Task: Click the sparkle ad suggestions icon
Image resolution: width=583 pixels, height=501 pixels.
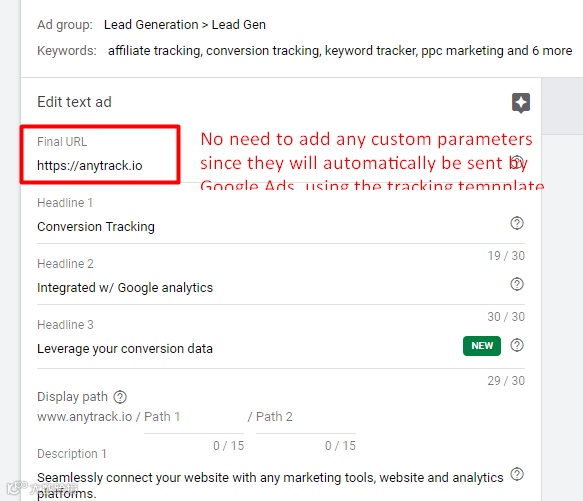Action: [521, 103]
